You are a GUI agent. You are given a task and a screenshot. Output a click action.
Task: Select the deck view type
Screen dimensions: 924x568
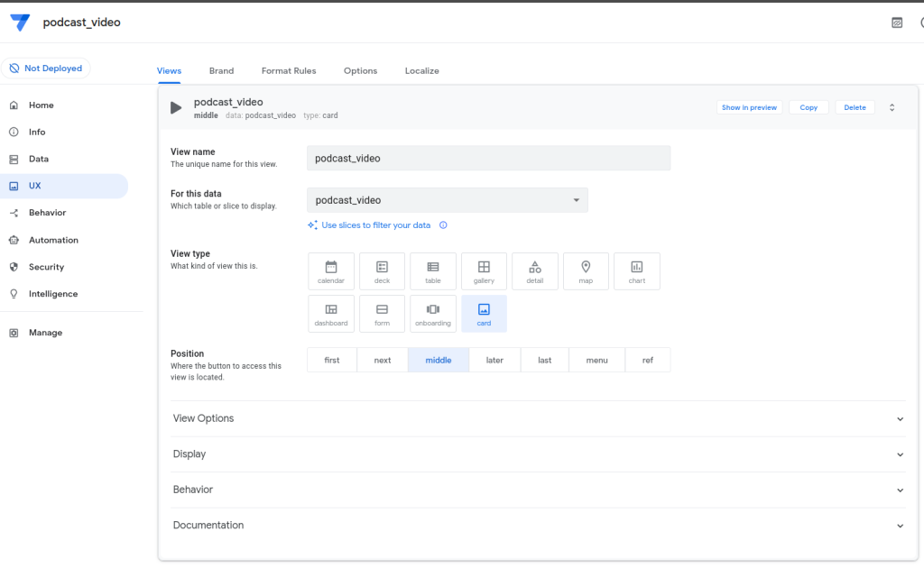382,271
